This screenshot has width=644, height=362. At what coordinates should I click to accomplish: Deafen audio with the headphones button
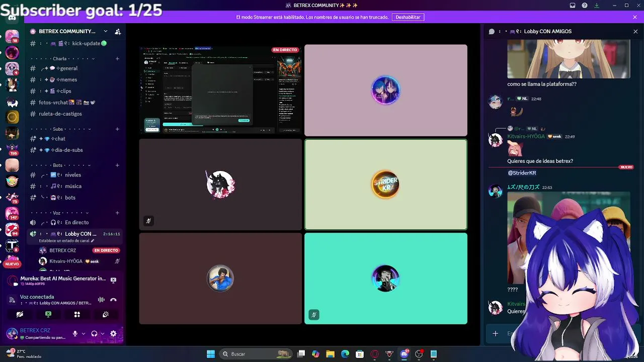pos(94,333)
